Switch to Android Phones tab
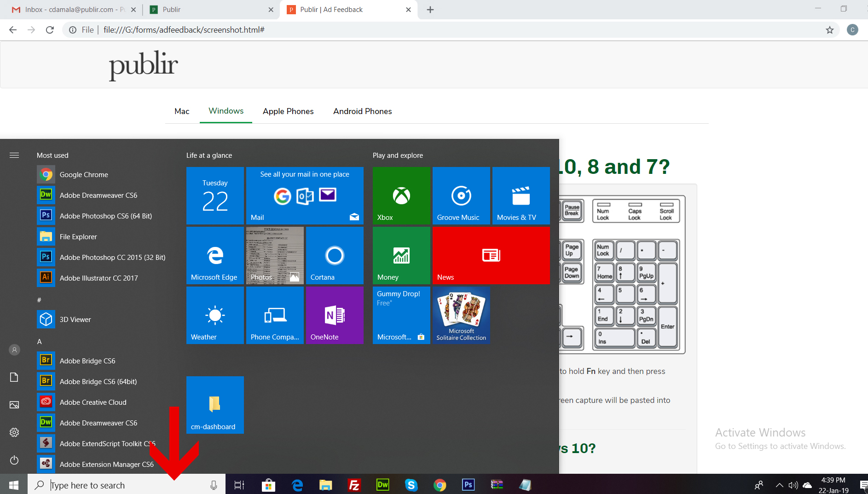This screenshot has width=868, height=494. click(363, 111)
